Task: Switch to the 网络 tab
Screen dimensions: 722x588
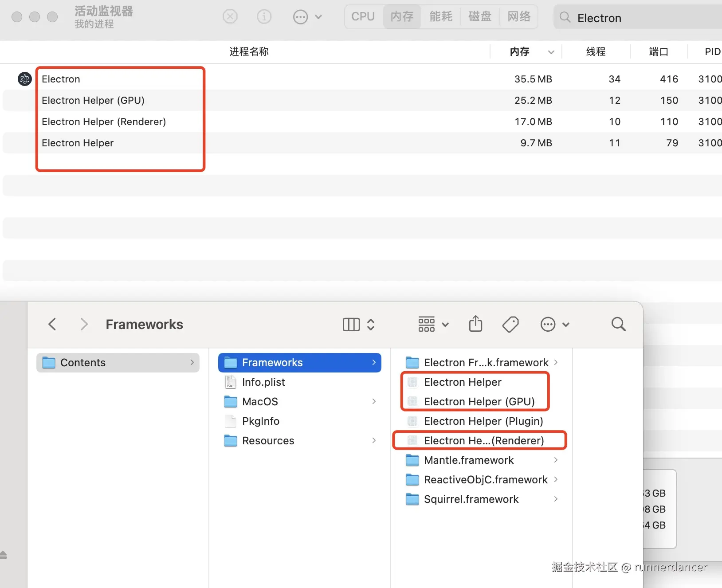Action: pos(519,17)
